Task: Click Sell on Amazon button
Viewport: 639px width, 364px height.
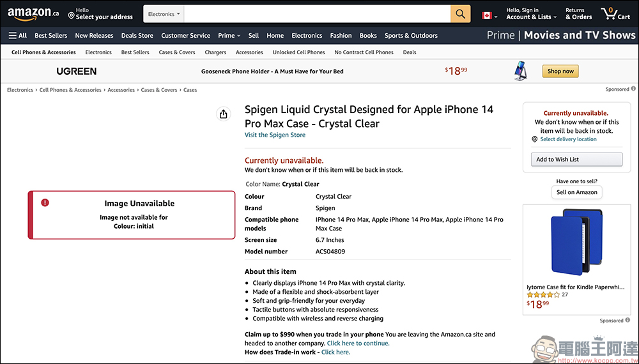Action: pos(576,192)
